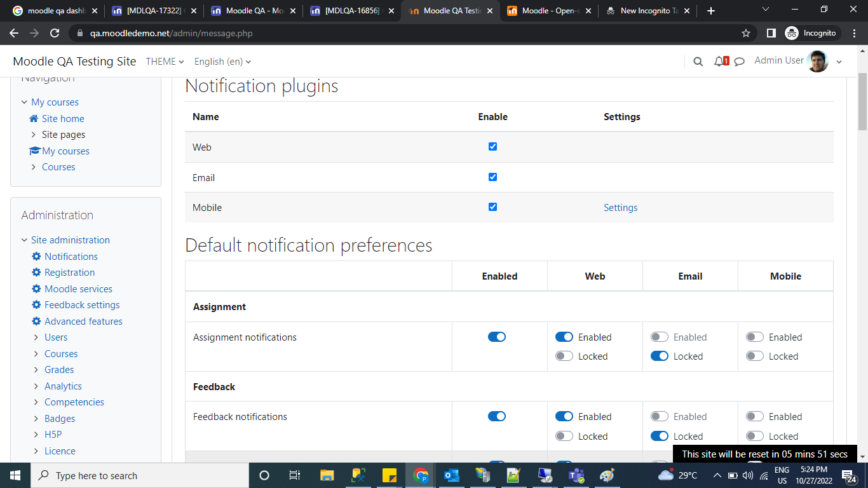Open the Windows notification center icon
The image size is (868, 488).
pos(848,475)
